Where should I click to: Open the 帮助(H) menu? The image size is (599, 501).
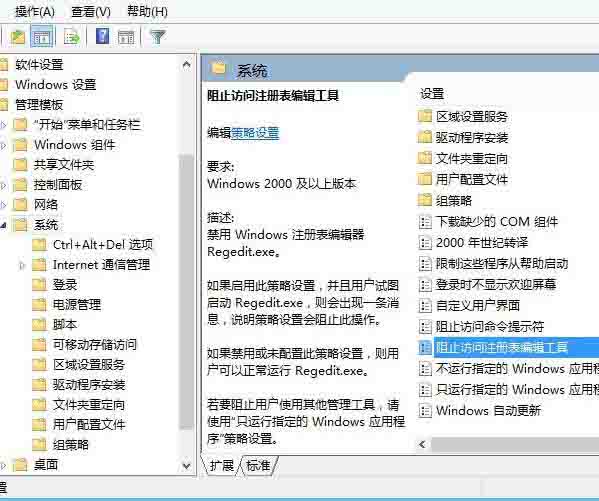[147, 11]
